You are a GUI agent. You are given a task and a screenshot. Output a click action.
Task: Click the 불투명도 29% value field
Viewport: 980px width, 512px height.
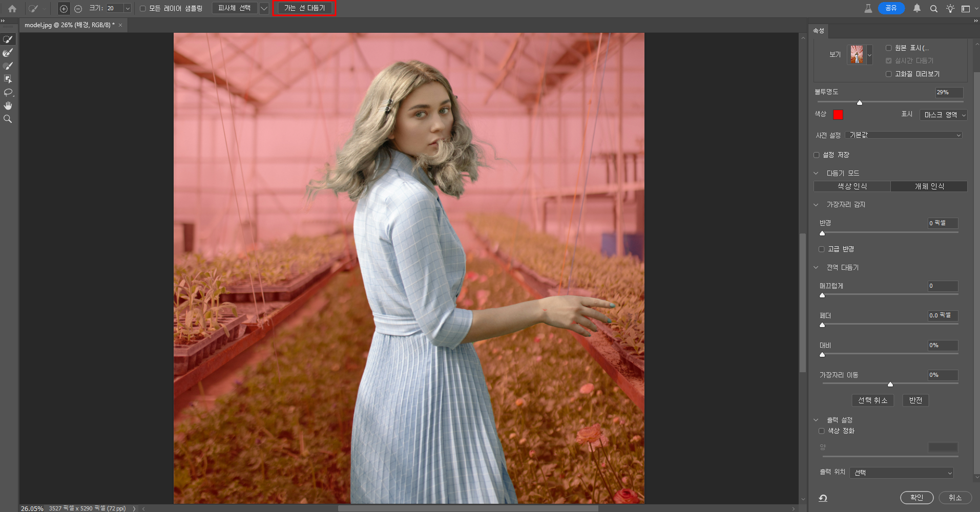pos(949,92)
